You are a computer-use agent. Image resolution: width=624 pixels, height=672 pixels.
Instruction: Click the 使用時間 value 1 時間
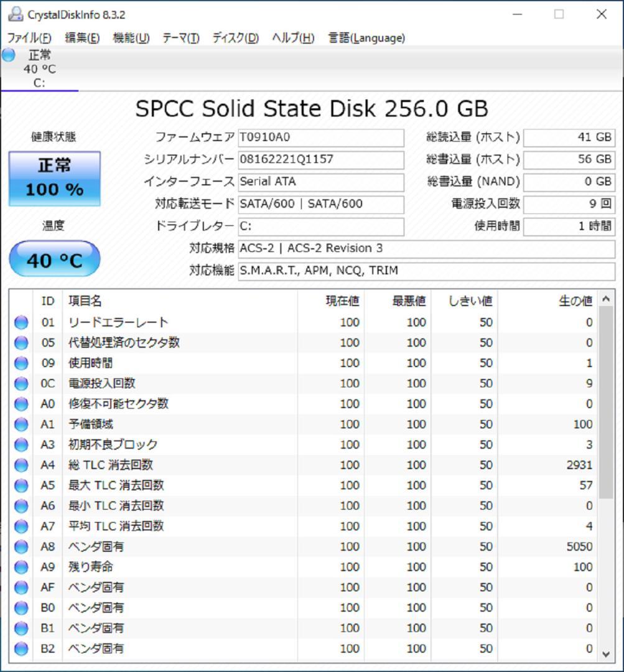pyautogui.click(x=569, y=226)
